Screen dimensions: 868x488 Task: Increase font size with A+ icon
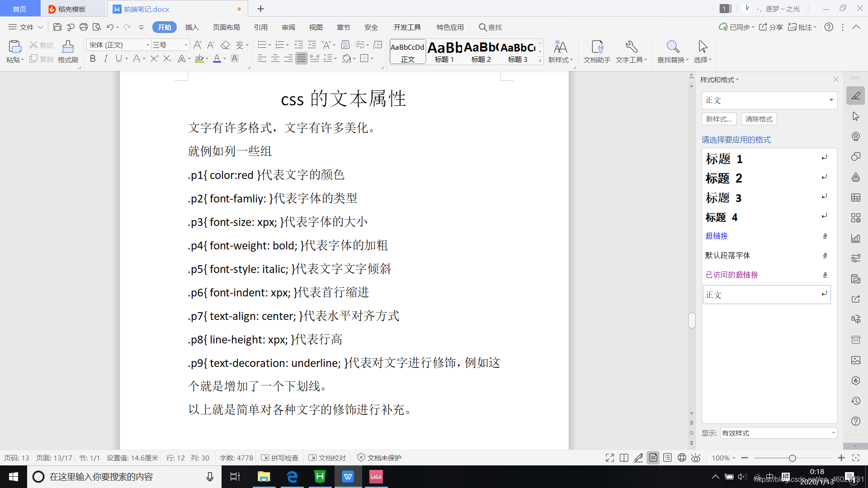click(198, 45)
